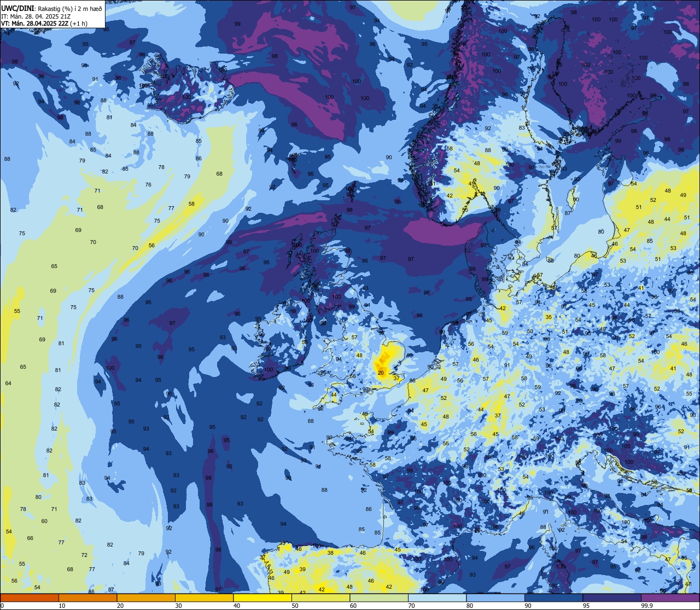
Task: Click the UWC/DINI title text
Action: coord(17,8)
